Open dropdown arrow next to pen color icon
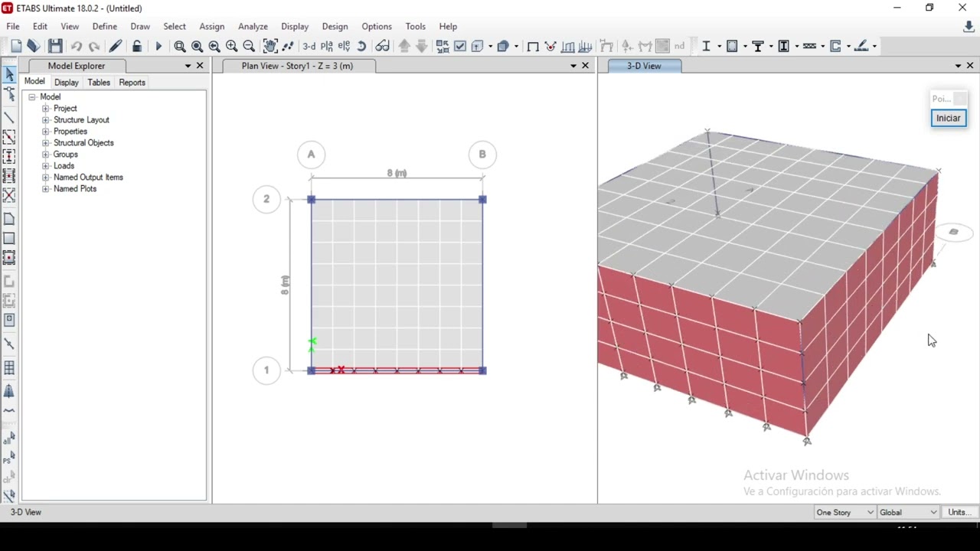The width and height of the screenshot is (980, 551). tap(874, 47)
